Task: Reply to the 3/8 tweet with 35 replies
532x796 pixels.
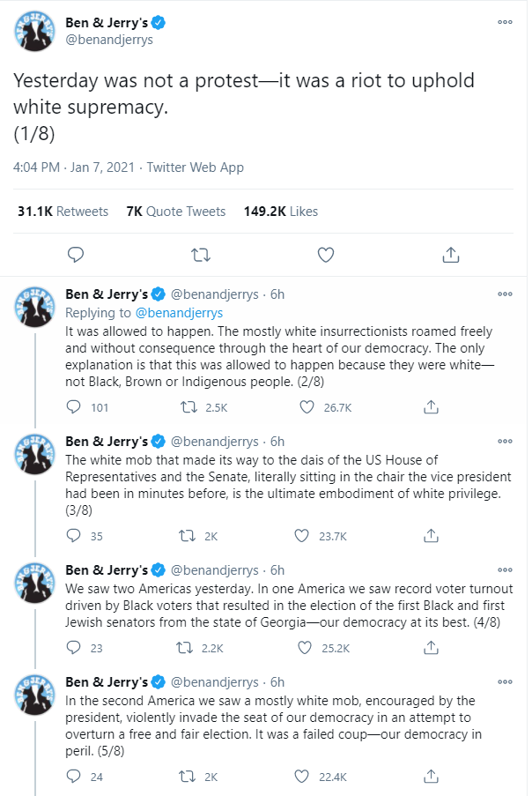Action: pyautogui.click(x=74, y=536)
